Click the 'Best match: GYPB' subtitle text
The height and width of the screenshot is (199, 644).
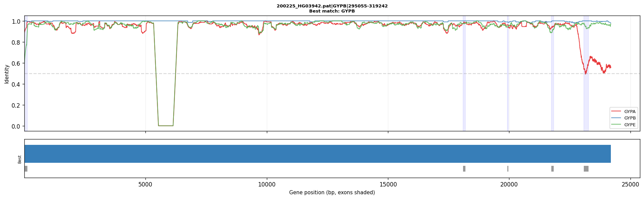[332, 11]
